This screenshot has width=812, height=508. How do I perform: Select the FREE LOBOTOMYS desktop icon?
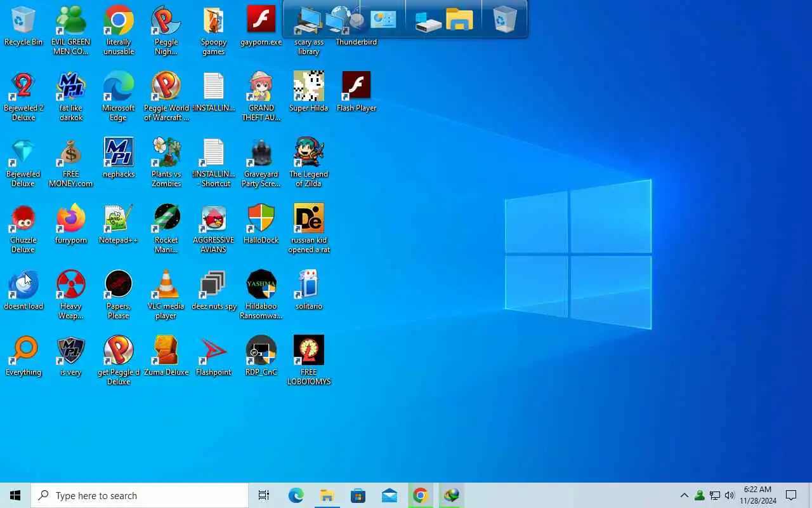pyautogui.click(x=309, y=361)
